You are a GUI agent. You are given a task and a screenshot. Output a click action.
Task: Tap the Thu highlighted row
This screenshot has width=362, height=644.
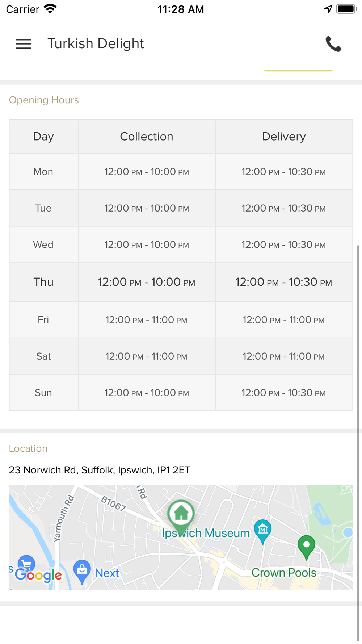click(x=181, y=282)
